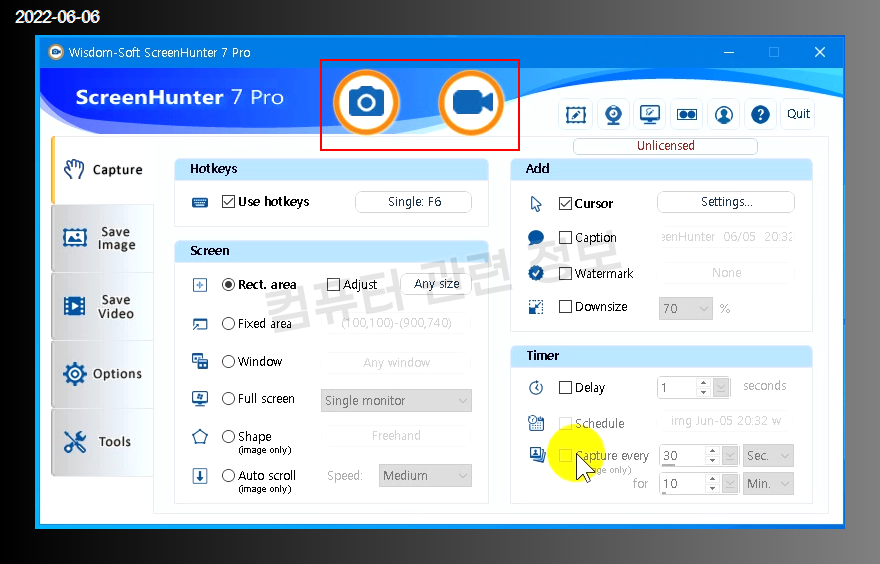Open the Min. unit dropdown

(x=768, y=484)
